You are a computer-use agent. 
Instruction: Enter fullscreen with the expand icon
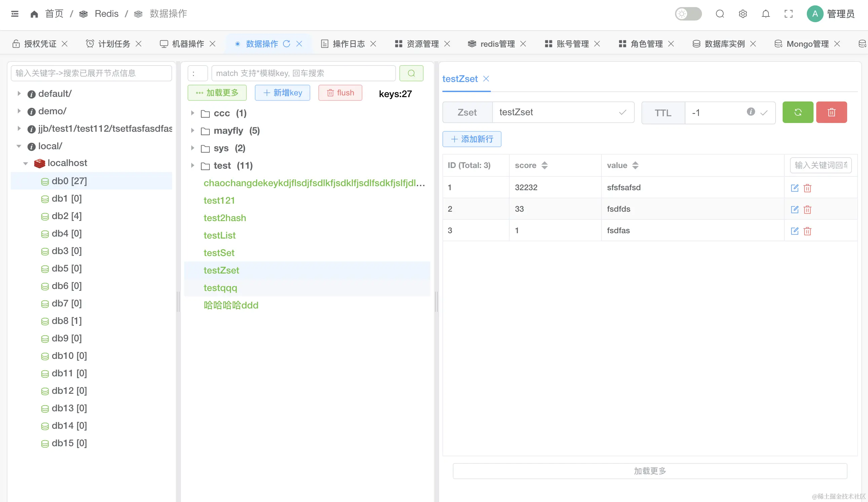[x=788, y=14]
